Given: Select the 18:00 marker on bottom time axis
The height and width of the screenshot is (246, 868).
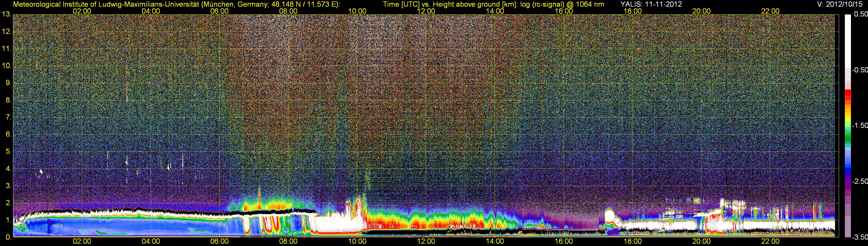Looking at the screenshot, I should 632,241.
